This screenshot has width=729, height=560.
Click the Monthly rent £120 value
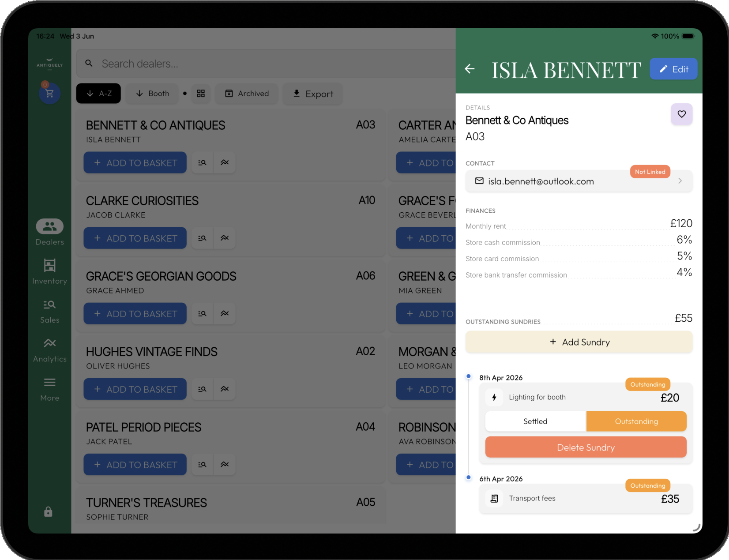pyautogui.click(x=681, y=223)
